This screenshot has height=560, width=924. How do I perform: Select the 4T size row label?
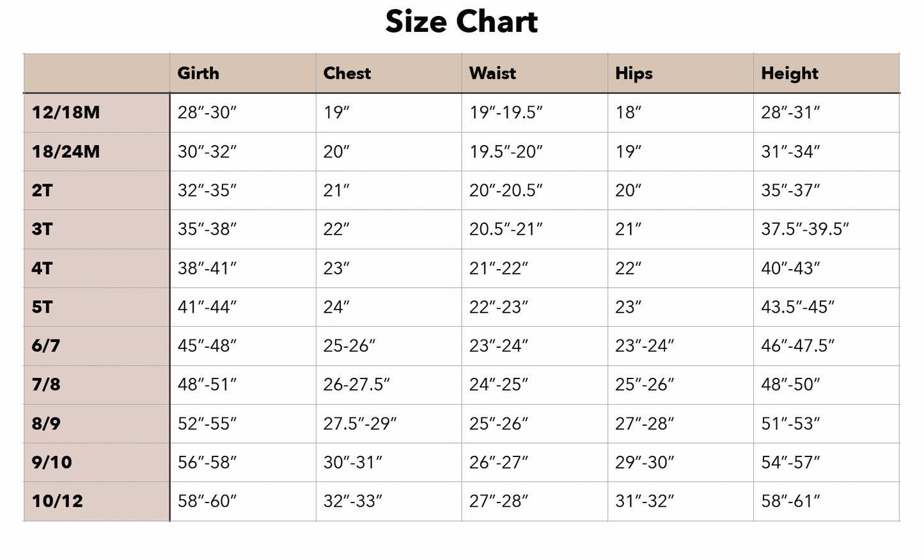click(x=42, y=268)
